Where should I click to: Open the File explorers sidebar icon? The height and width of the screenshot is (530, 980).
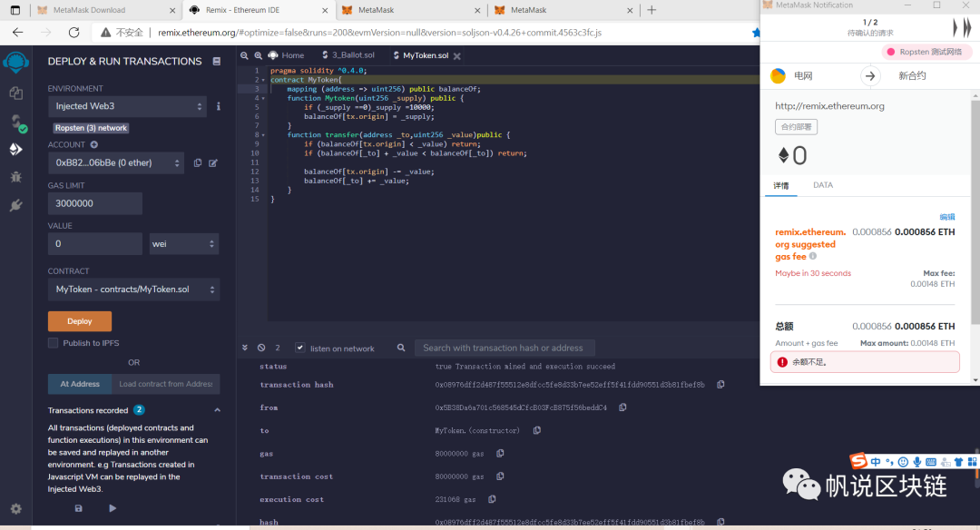15,93
